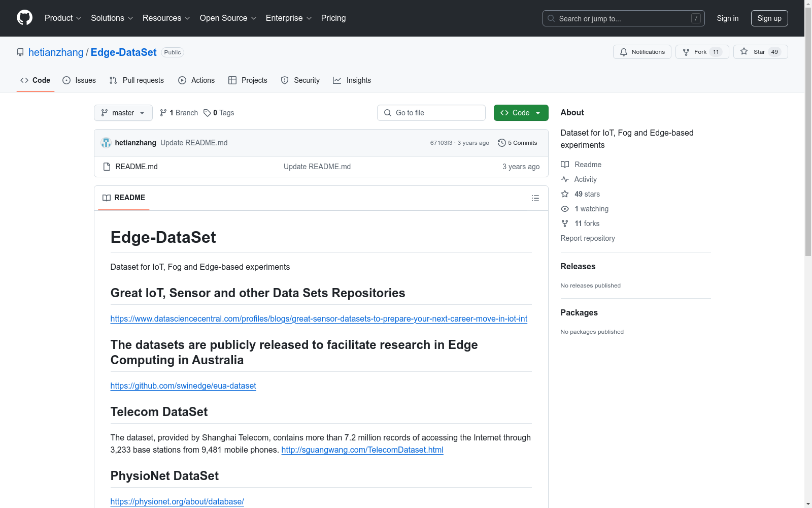Click the star icon beside 49 stars
This screenshot has width=812, height=508.
(565, 194)
